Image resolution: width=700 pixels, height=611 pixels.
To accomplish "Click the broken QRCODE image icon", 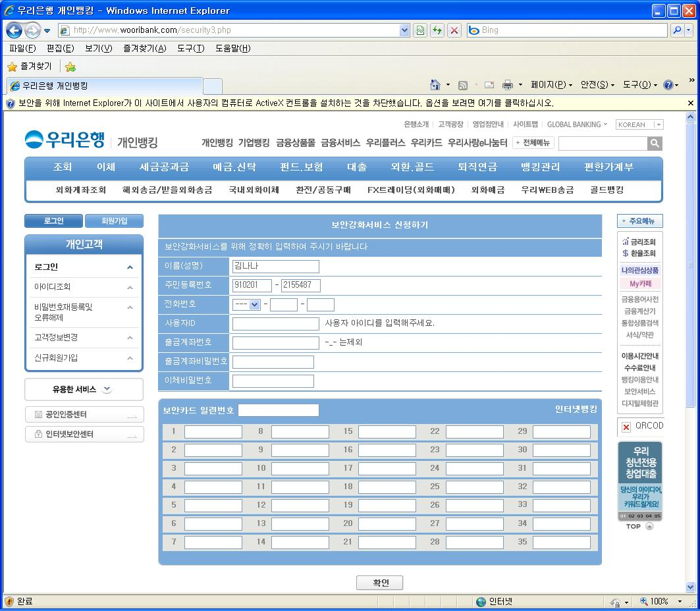I will point(626,427).
